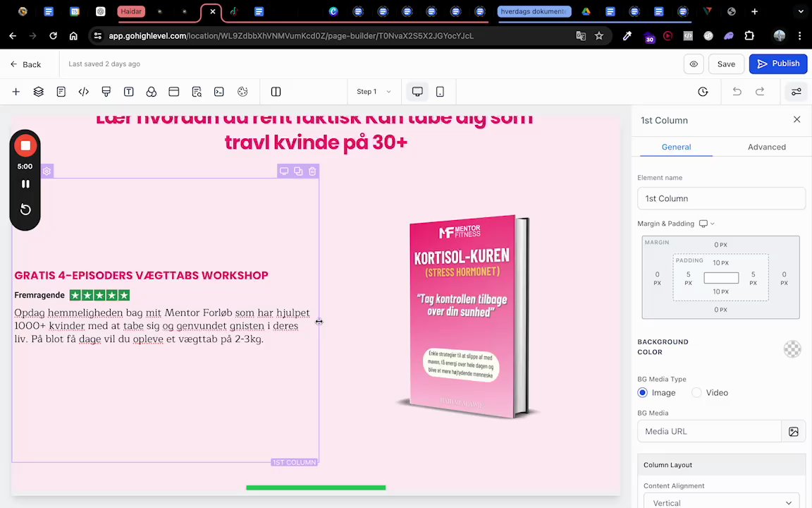Open the translate page icon

[581, 36]
